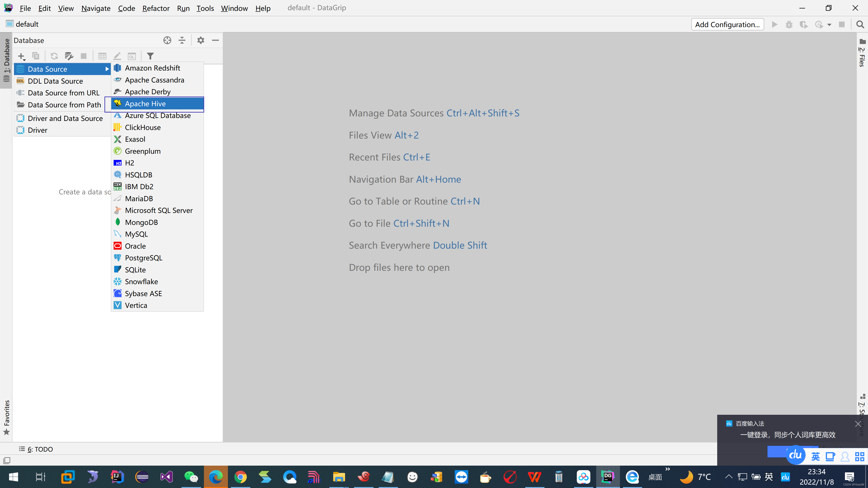Toggle the Database tool window side tab

point(6,59)
